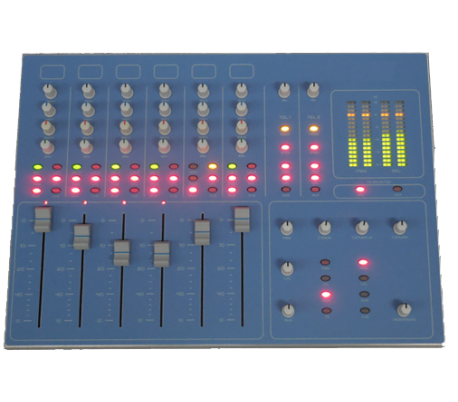Toggle lit red button in the monitor section's left column
Screen dimensions: 458x402
(326, 295)
